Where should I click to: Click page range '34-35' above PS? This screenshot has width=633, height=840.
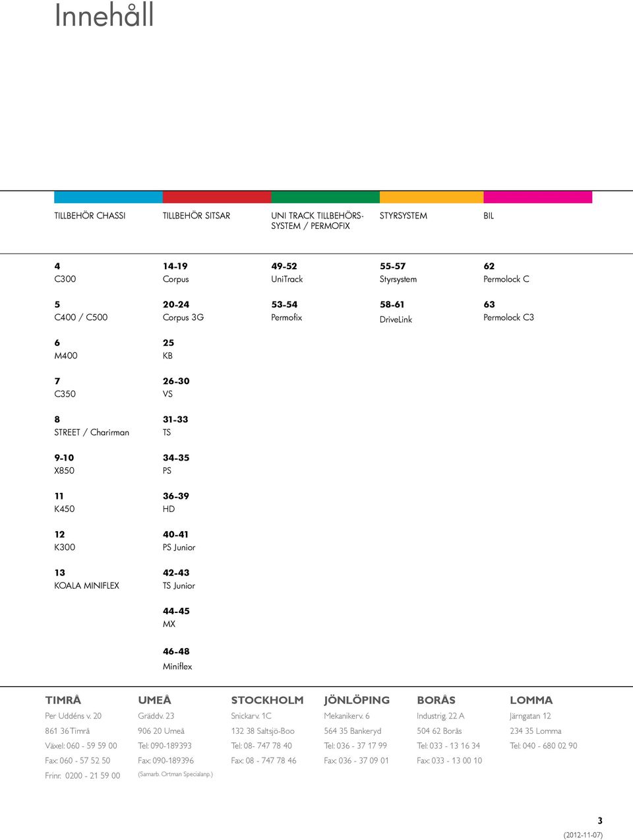tap(176, 457)
